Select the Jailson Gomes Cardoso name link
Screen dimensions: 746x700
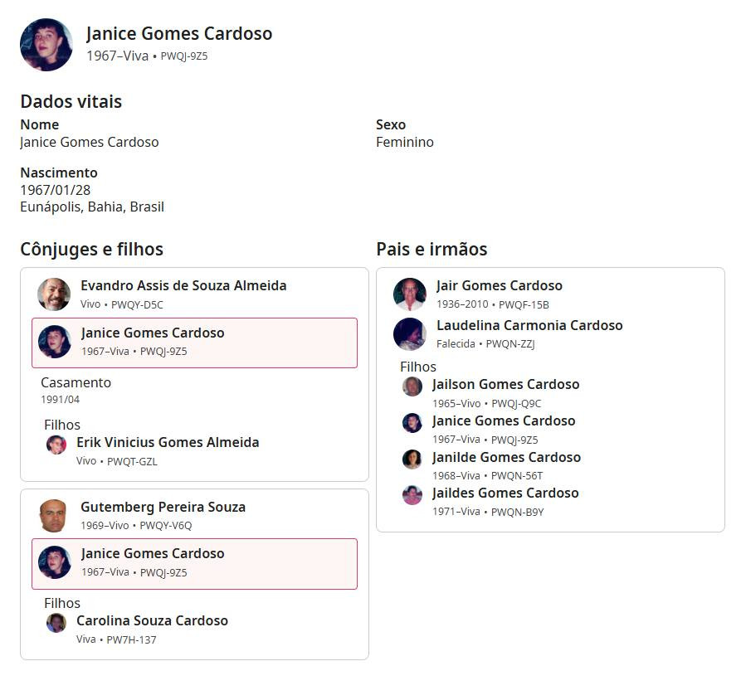[x=505, y=384]
